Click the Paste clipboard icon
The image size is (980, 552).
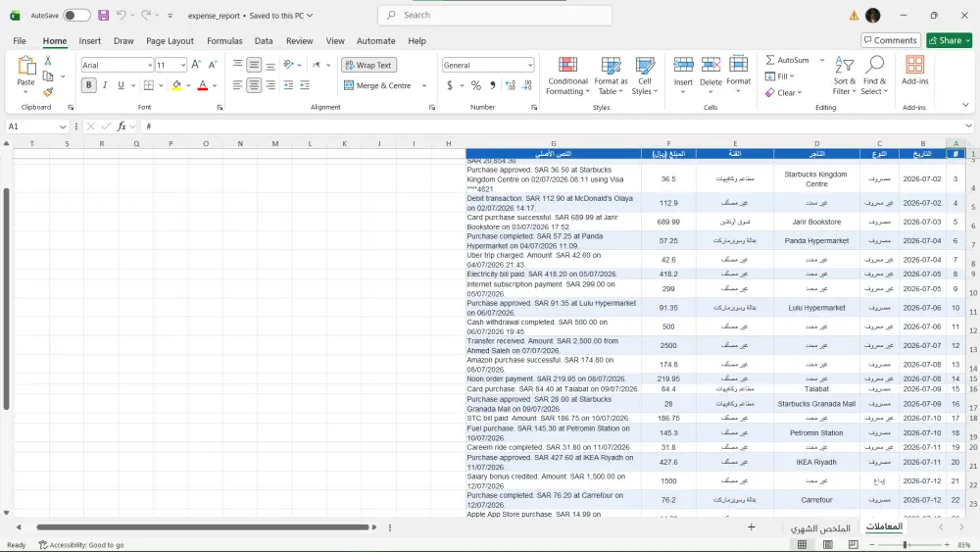pyautogui.click(x=25, y=65)
